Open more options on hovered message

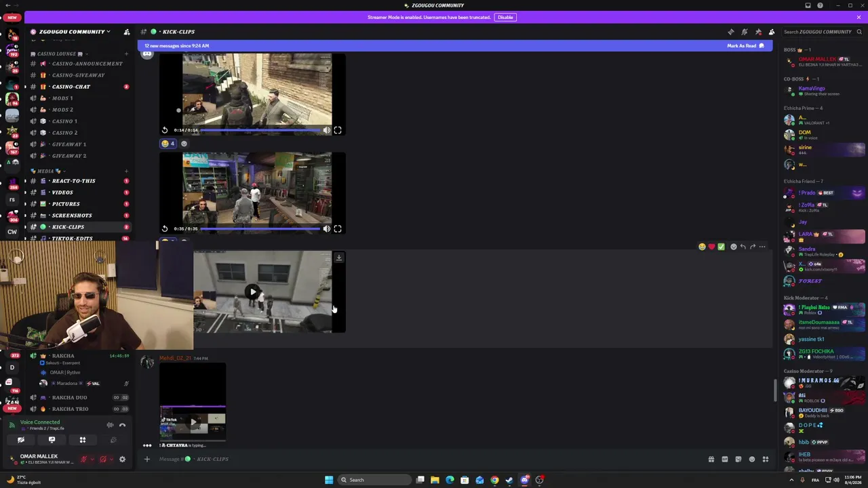[762, 247]
